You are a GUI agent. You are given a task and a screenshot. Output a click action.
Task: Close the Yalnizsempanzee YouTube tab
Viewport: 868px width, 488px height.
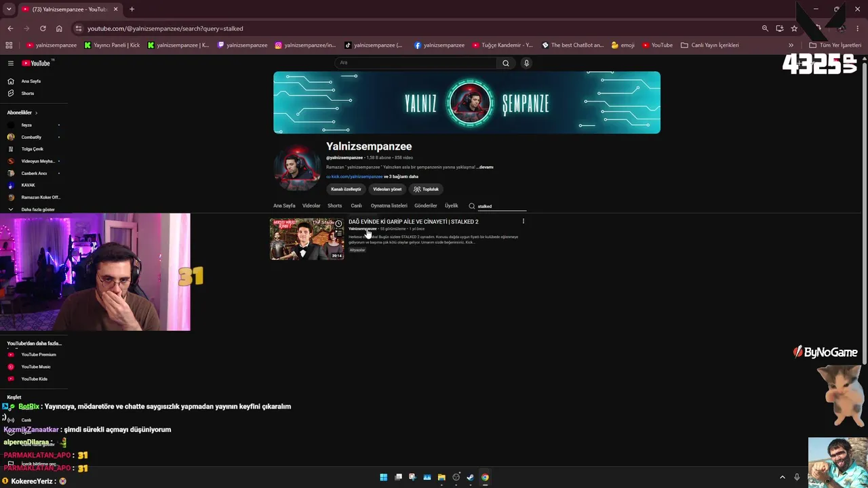pyautogui.click(x=115, y=9)
